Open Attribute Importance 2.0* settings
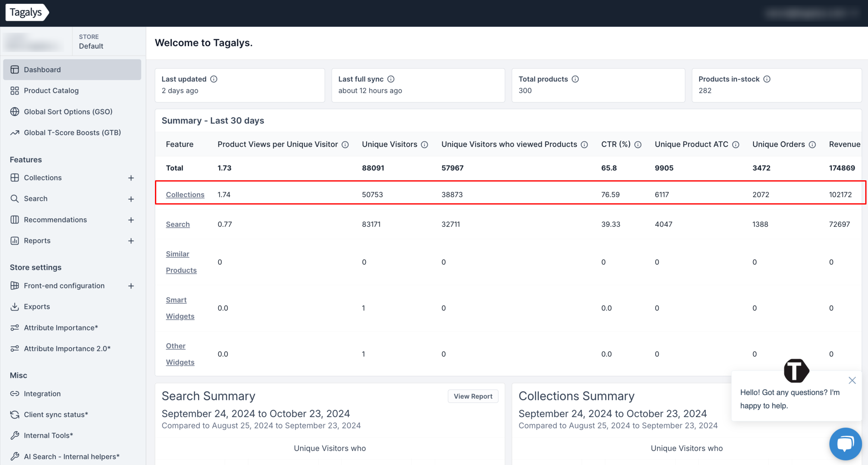Image resolution: width=868 pixels, height=465 pixels. [67, 349]
